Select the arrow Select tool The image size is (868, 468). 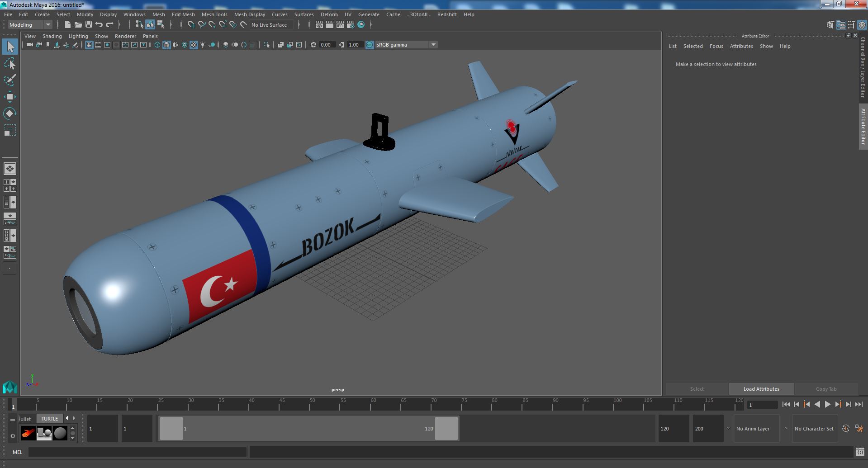coord(10,47)
